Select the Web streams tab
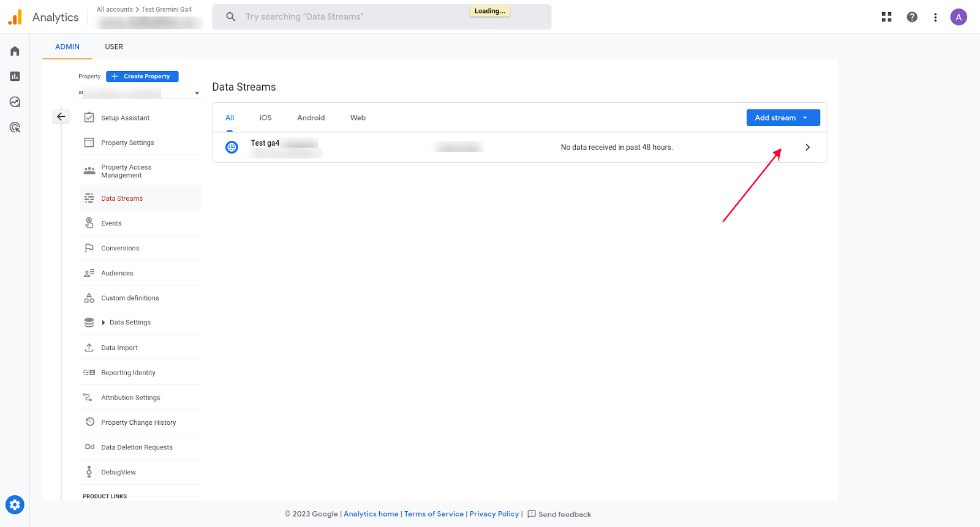 click(358, 118)
